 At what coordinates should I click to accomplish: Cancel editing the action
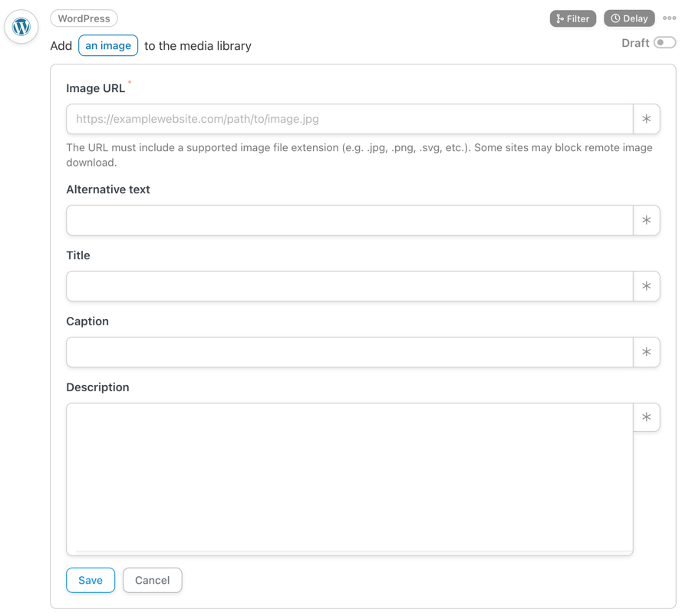click(x=152, y=580)
